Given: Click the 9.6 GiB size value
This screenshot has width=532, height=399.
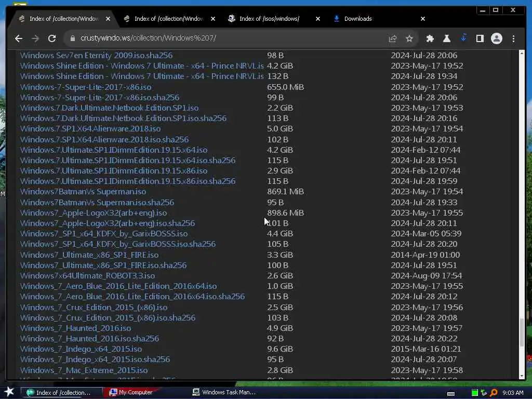Looking at the screenshot, I should click(280, 349).
